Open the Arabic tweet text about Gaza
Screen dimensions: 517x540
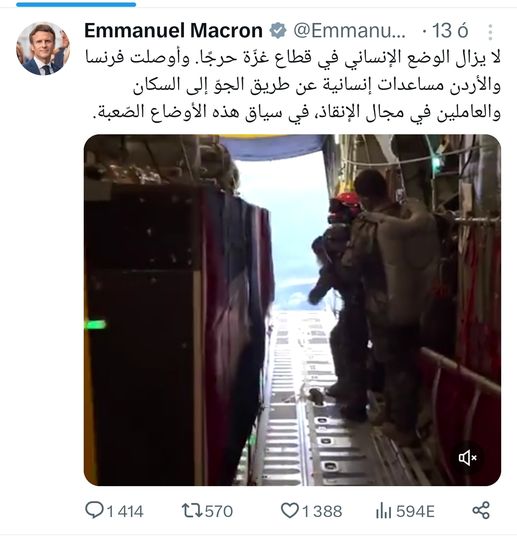click(293, 85)
